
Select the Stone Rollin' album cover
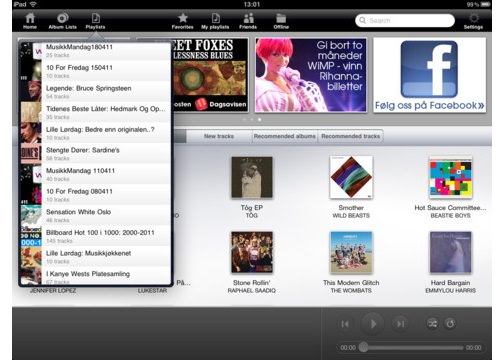[x=252, y=252]
